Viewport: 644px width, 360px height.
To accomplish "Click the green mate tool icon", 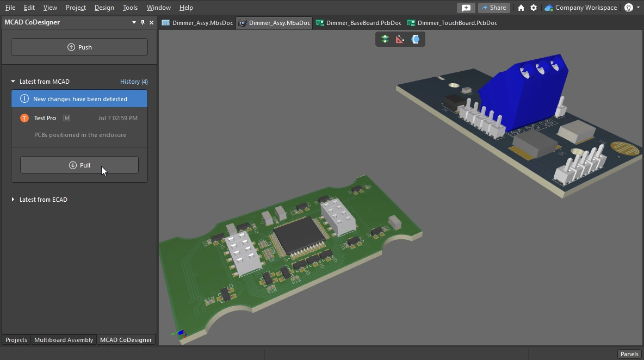I will coord(385,39).
